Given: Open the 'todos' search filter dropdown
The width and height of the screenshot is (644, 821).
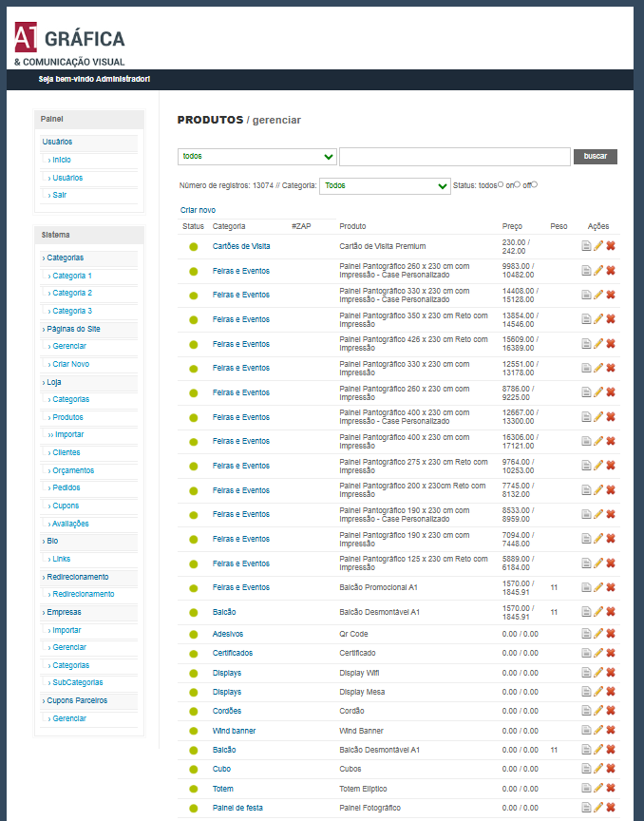Looking at the screenshot, I should pos(257,157).
